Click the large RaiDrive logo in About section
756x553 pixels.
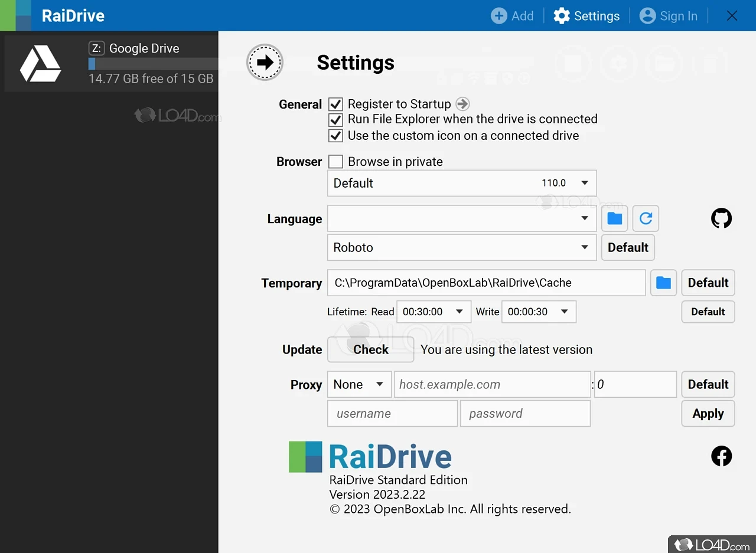pyautogui.click(x=370, y=457)
